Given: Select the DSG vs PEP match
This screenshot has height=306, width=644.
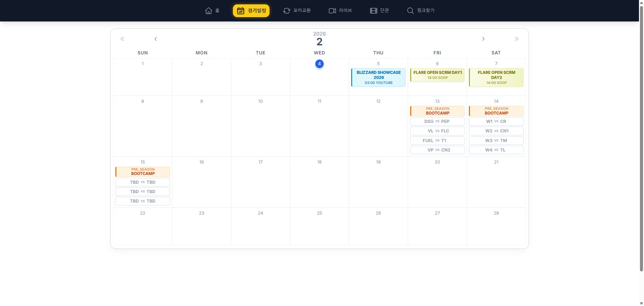Looking at the screenshot, I should (437, 122).
